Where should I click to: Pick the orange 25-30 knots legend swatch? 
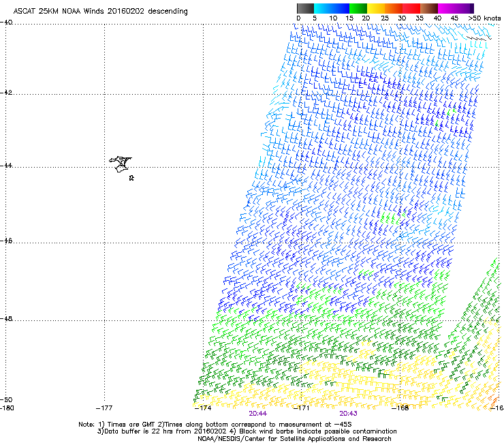coord(394,8)
